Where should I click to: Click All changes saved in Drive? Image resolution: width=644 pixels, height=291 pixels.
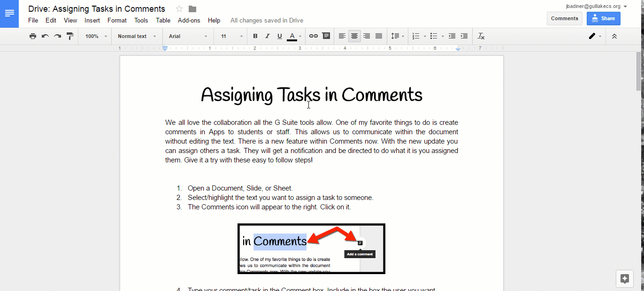click(x=267, y=20)
